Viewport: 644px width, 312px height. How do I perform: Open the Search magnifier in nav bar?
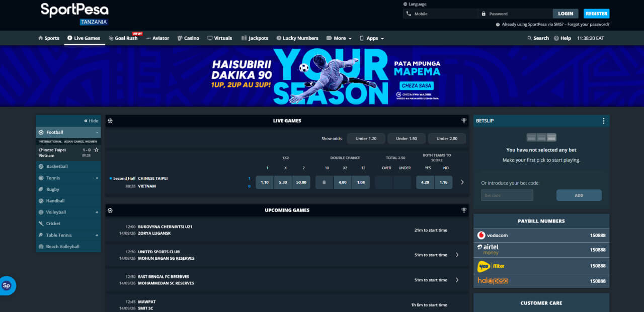click(538, 38)
